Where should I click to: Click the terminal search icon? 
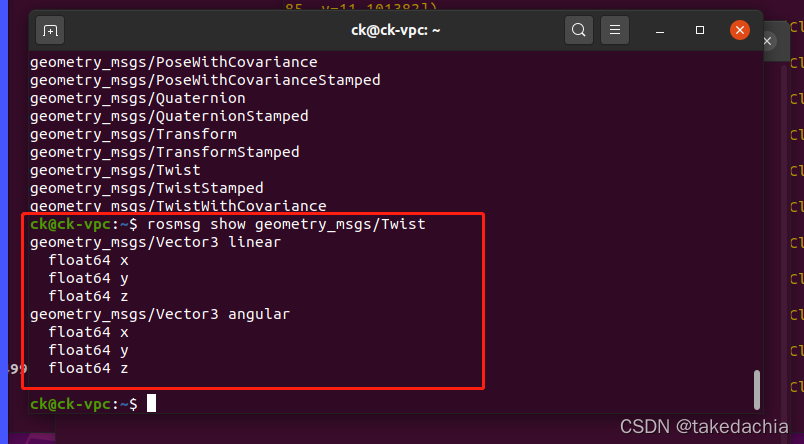pyautogui.click(x=579, y=30)
